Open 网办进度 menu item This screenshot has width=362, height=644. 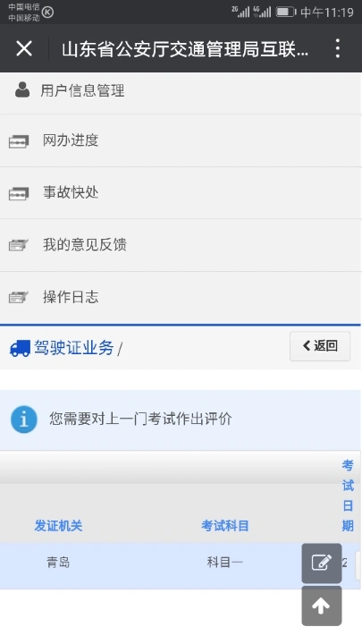(x=181, y=141)
